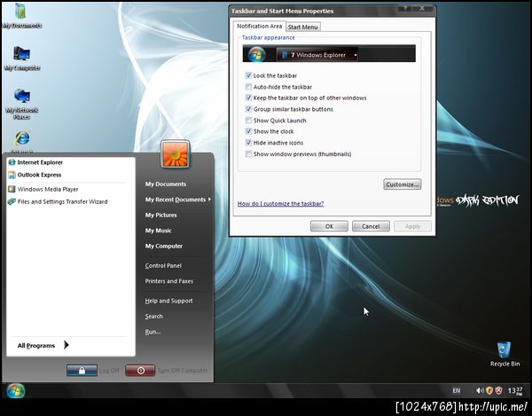Screen dimensions: 532x416
Task: Open My Music from Start menu
Action: [158, 231]
